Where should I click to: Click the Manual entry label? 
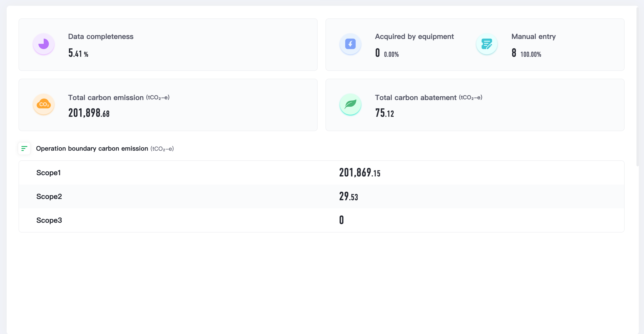pos(534,36)
